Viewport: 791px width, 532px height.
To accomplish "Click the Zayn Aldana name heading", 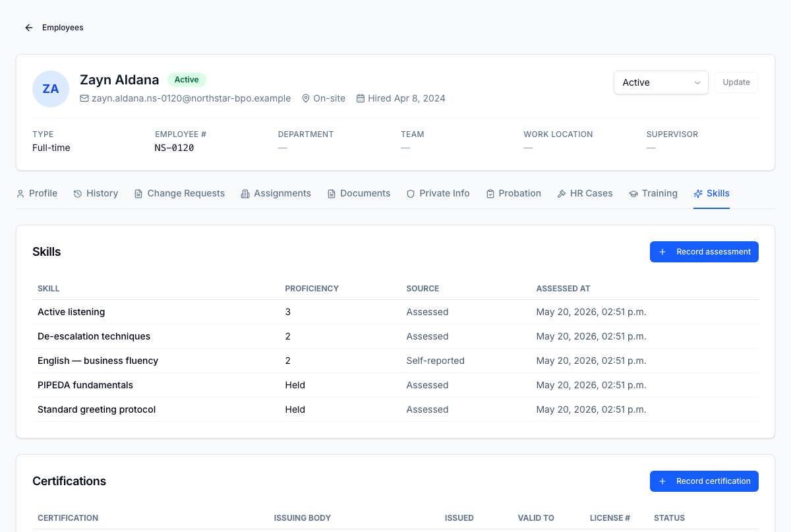I will click(119, 80).
